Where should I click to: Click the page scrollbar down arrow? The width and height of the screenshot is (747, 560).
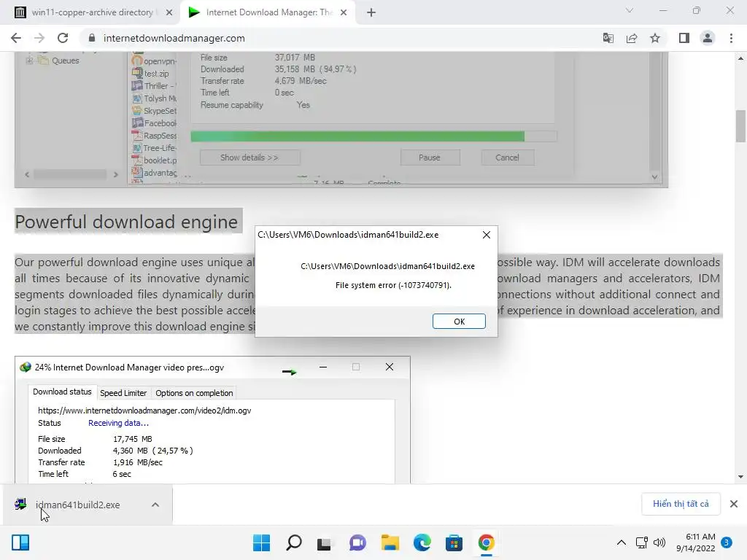(x=740, y=477)
